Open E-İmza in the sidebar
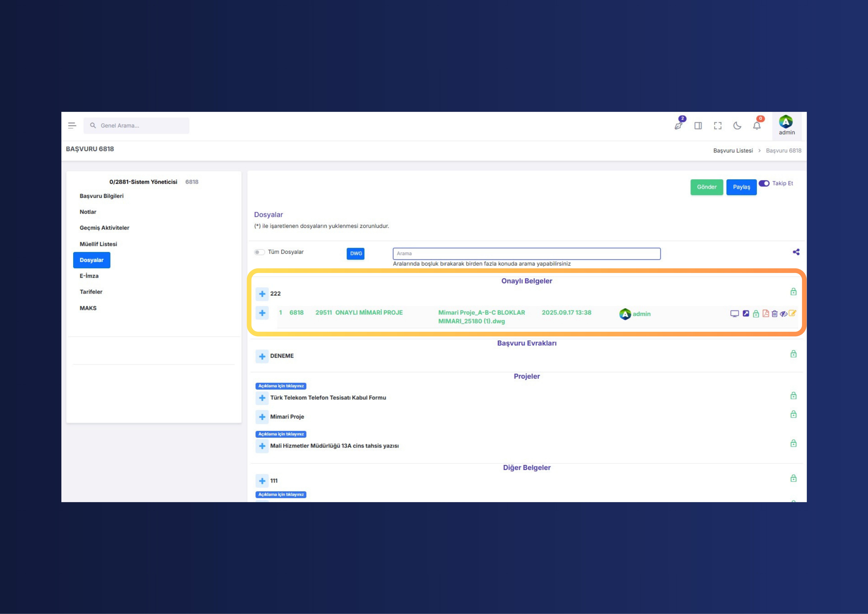Image resolution: width=868 pixels, height=614 pixels. [x=89, y=276]
